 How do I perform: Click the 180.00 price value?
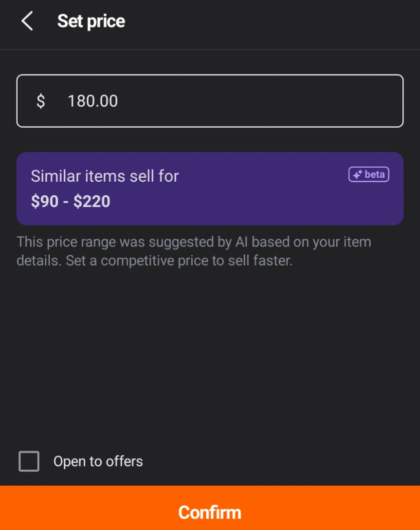point(93,101)
